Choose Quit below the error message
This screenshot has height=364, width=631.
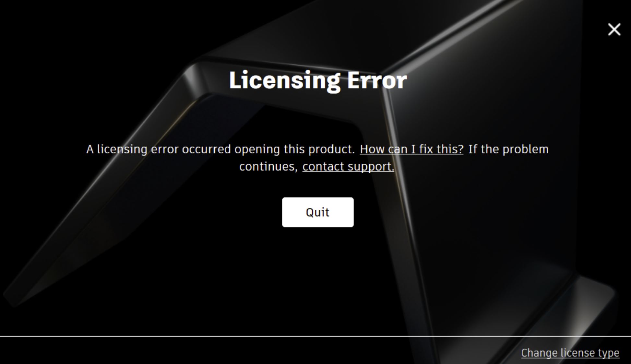point(318,212)
